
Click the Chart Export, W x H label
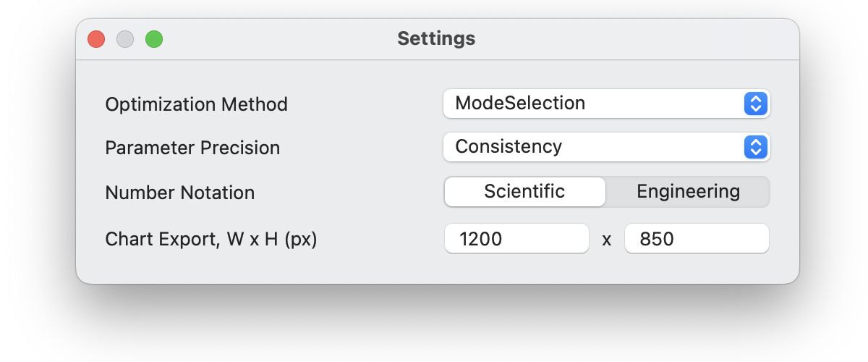click(211, 240)
